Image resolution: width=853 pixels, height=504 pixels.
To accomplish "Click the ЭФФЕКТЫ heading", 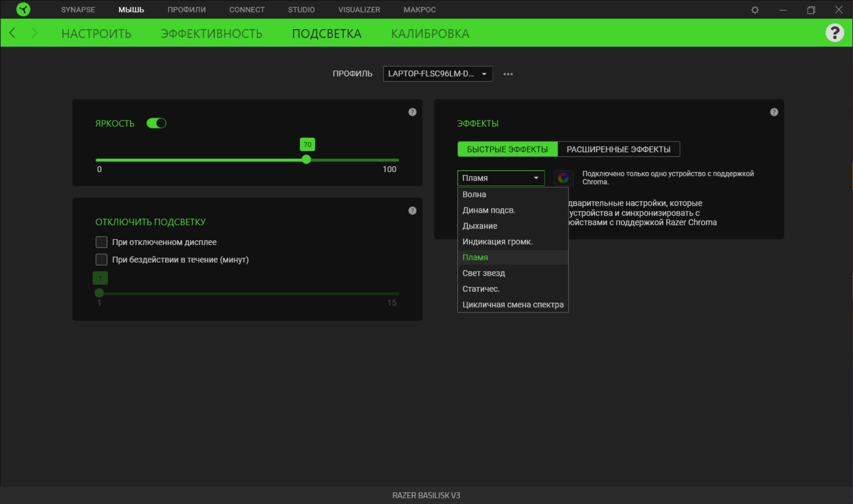I will pyautogui.click(x=478, y=124).
